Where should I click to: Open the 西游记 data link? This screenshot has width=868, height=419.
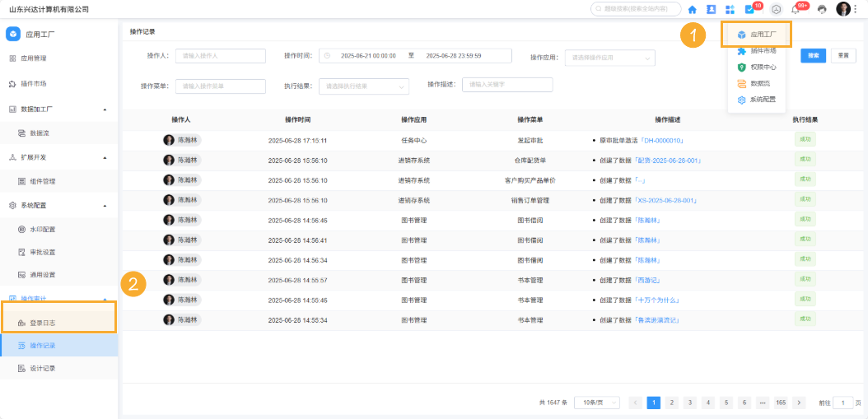coord(646,280)
